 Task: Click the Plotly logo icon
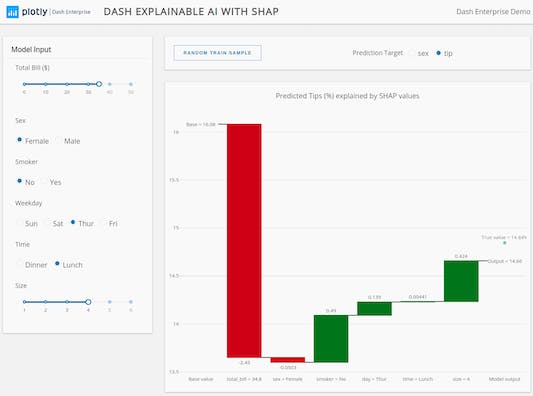pos(13,12)
